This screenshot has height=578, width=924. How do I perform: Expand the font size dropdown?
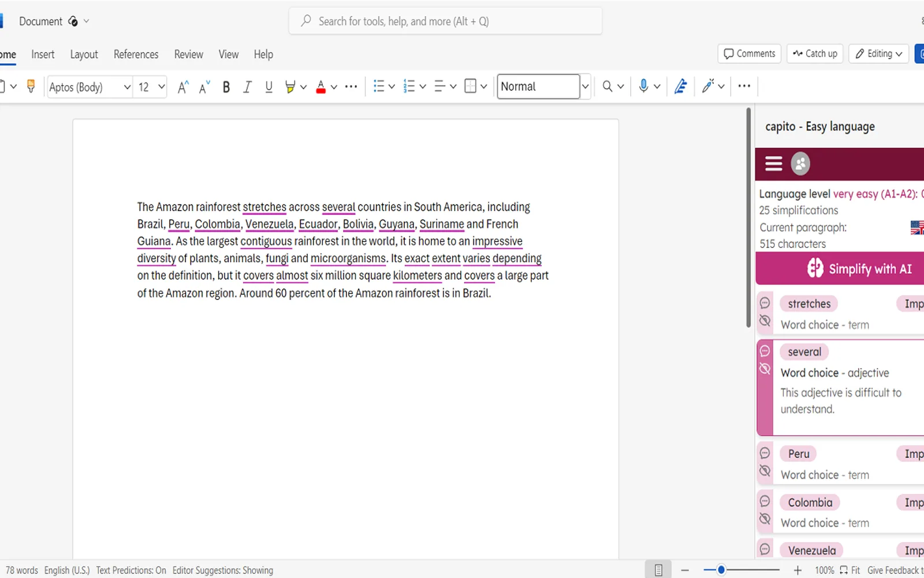click(x=162, y=87)
